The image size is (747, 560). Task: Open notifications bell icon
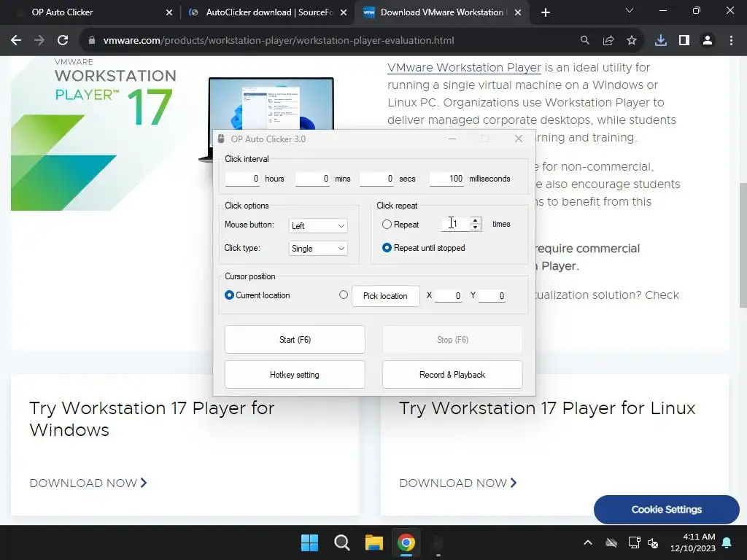pyautogui.click(x=727, y=542)
